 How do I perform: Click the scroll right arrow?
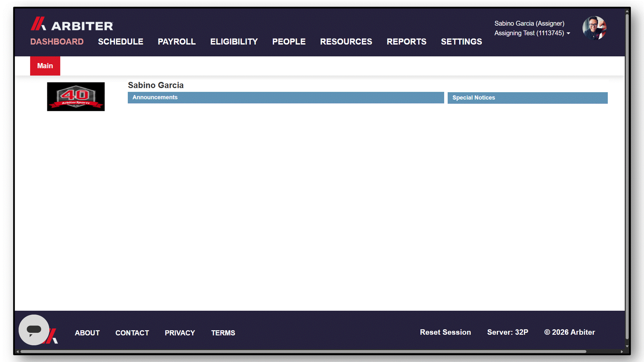coord(622,352)
